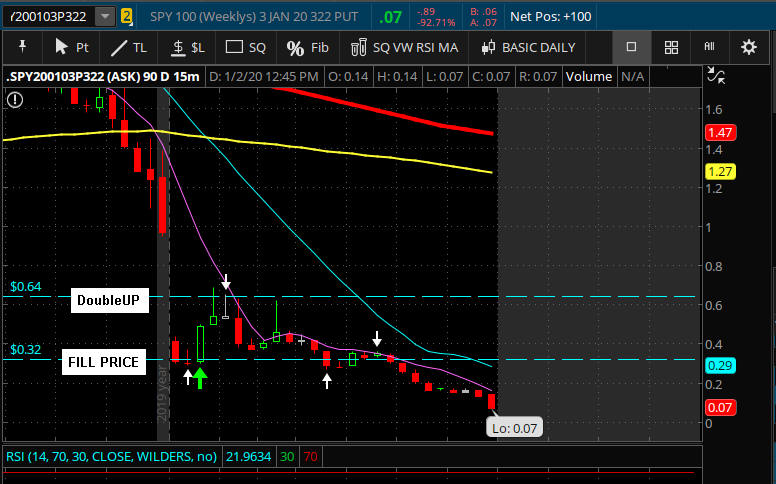Open the symbol dropdown arrow

click(105, 16)
